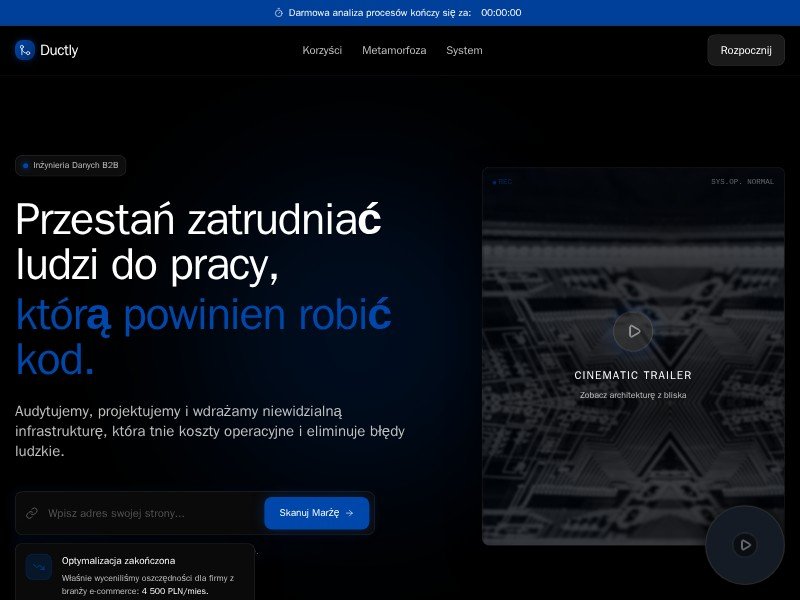Click the countdown timer 00:00:00
The height and width of the screenshot is (600, 800).
(501, 13)
